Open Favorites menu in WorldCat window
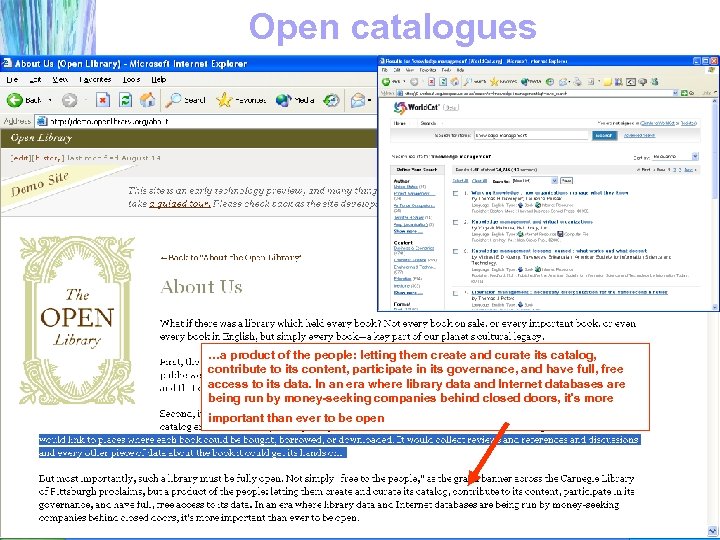Screen dimensions: 720x540 point(428,70)
